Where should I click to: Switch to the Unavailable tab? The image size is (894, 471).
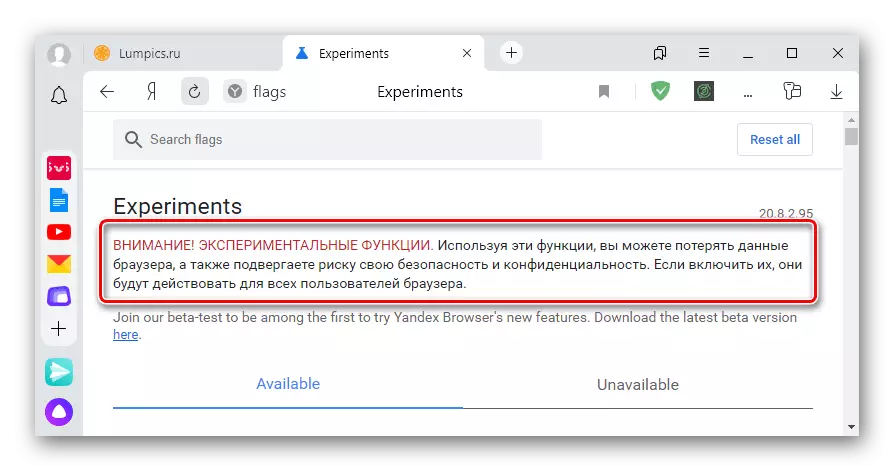coord(637,384)
